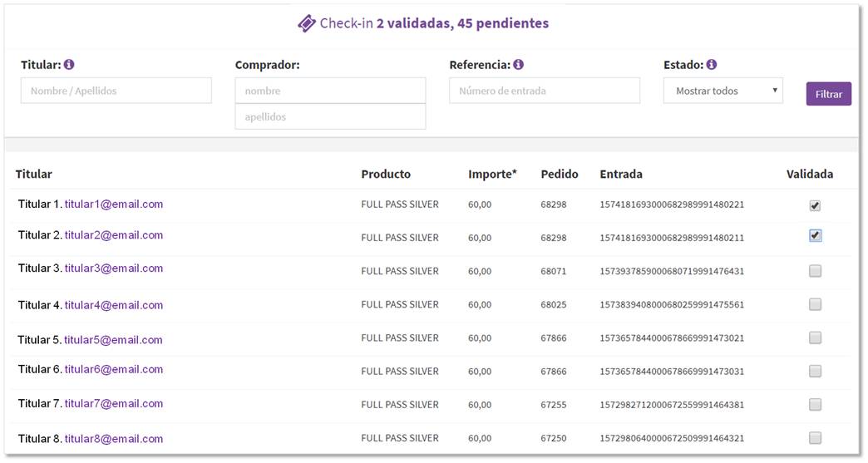868x463 pixels.
Task: Focus the Nombre / Apellidos titular field
Action: tap(116, 91)
